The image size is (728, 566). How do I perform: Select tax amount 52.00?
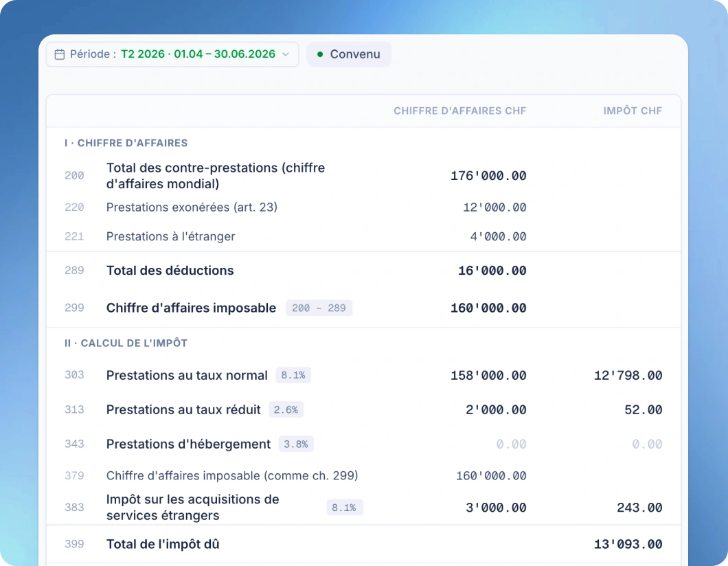pyautogui.click(x=644, y=410)
